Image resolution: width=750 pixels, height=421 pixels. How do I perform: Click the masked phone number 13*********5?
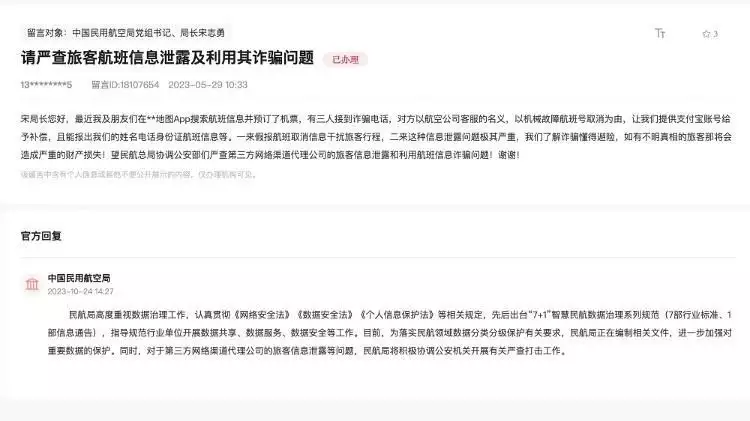click(x=46, y=85)
